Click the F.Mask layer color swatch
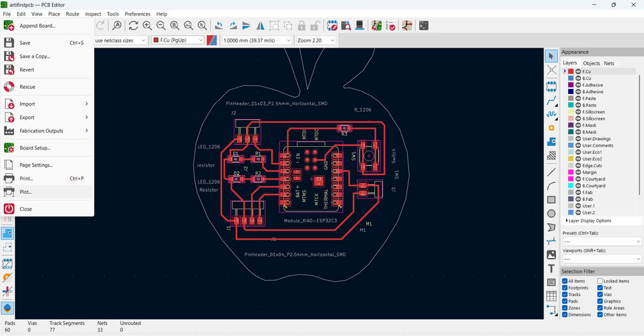This screenshot has width=644, height=336. (x=571, y=126)
